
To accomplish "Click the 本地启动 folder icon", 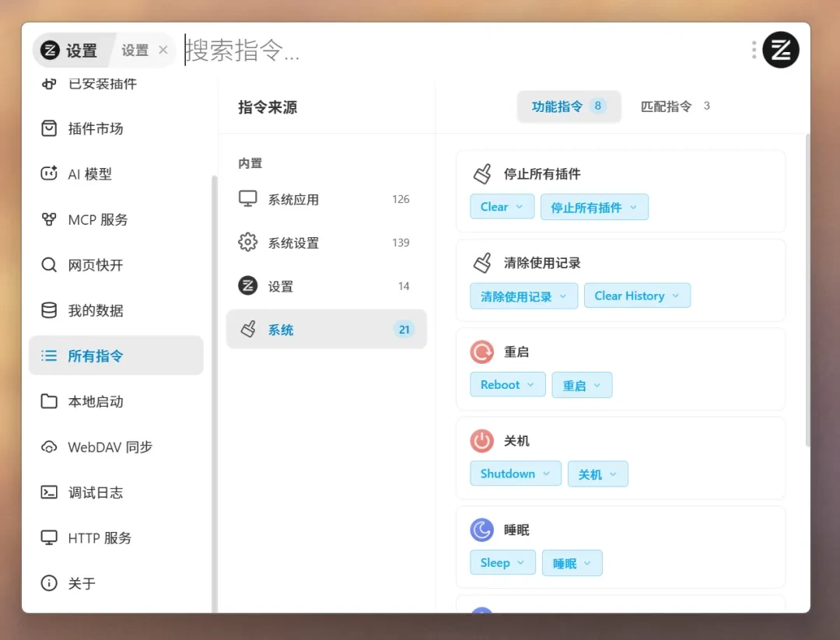I will [x=49, y=401].
